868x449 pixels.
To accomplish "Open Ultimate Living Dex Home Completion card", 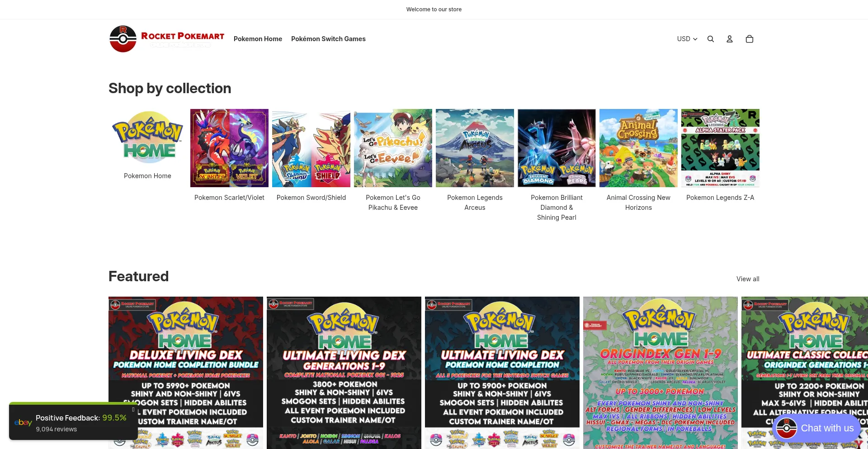I will 502,373.
